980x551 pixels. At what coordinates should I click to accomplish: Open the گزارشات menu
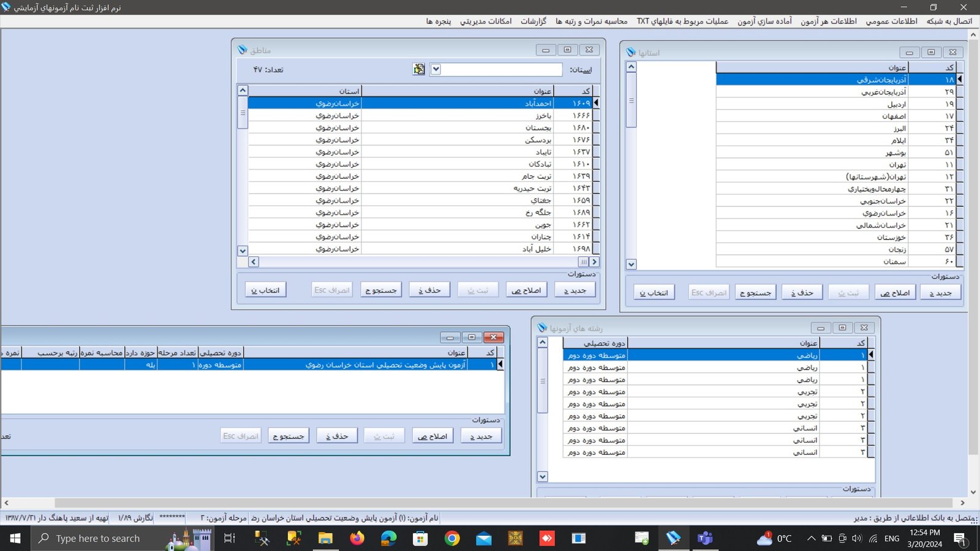(533, 21)
